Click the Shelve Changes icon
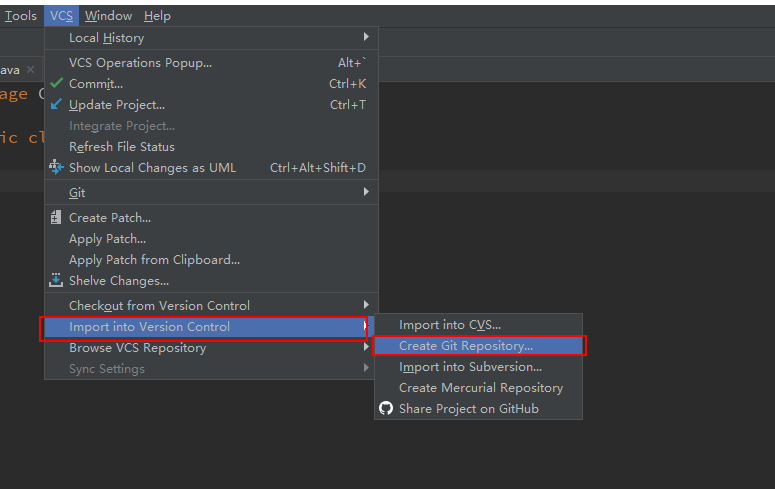This screenshot has width=775, height=489. tap(56, 281)
